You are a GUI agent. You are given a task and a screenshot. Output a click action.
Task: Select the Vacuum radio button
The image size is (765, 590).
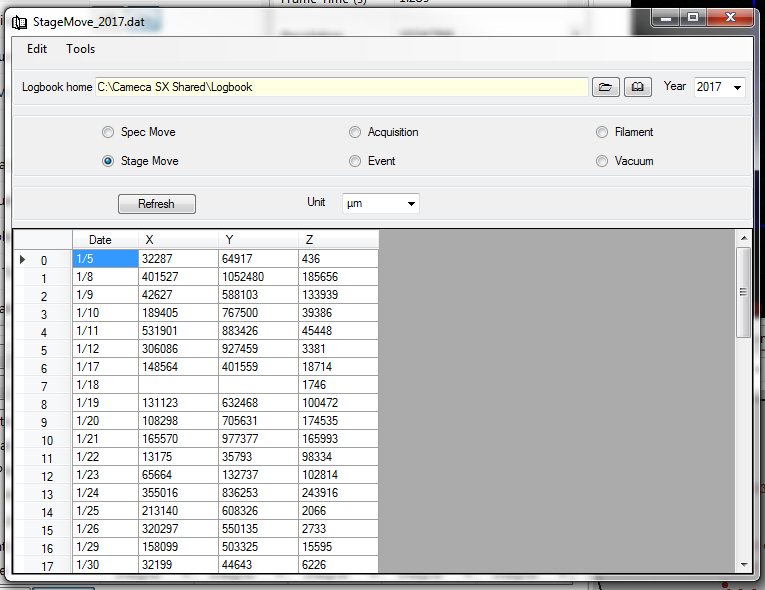pos(602,161)
